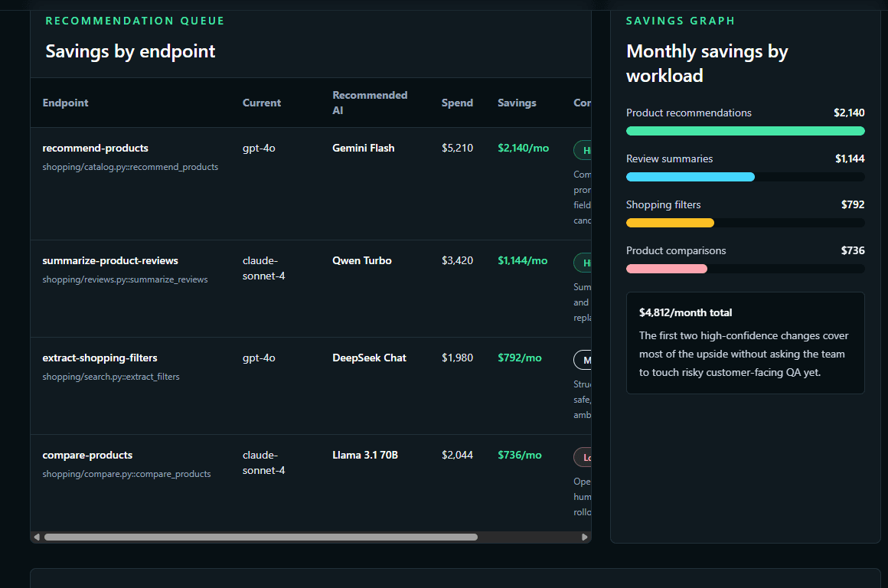Click the shopping/reviews.py::summarize_reviews path
888x588 pixels.
click(x=125, y=279)
